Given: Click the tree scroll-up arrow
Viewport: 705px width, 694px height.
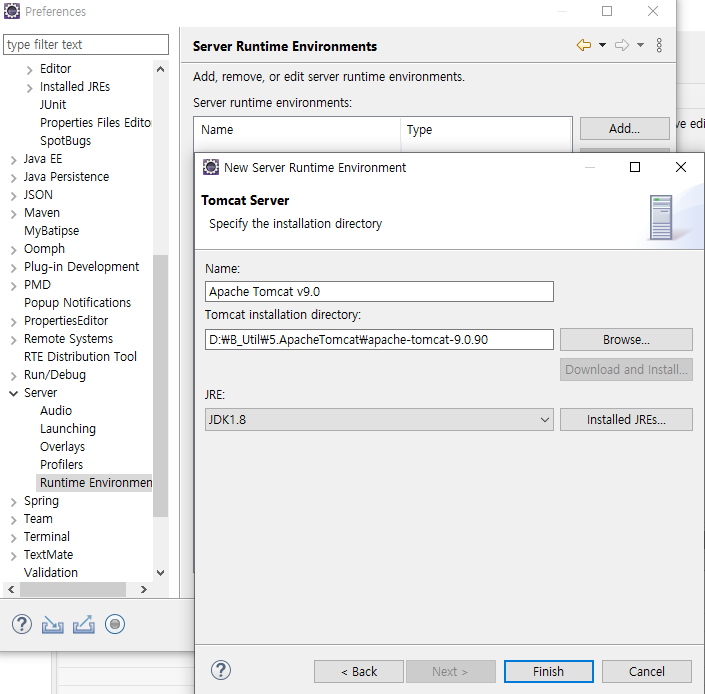Looking at the screenshot, I should [x=161, y=69].
